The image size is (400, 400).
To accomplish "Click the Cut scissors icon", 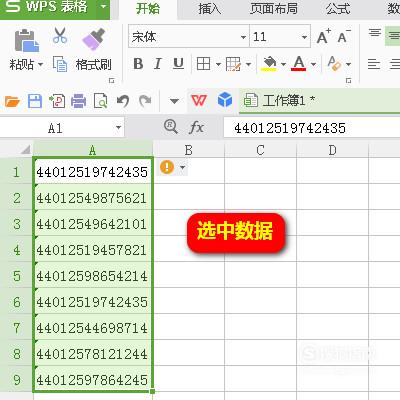I will coord(60,36).
